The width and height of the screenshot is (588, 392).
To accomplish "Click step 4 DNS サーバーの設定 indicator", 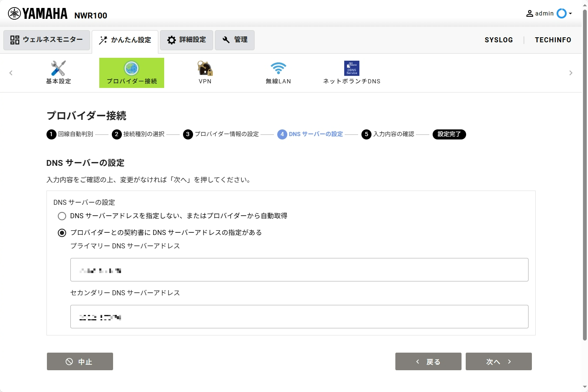I will [310, 134].
